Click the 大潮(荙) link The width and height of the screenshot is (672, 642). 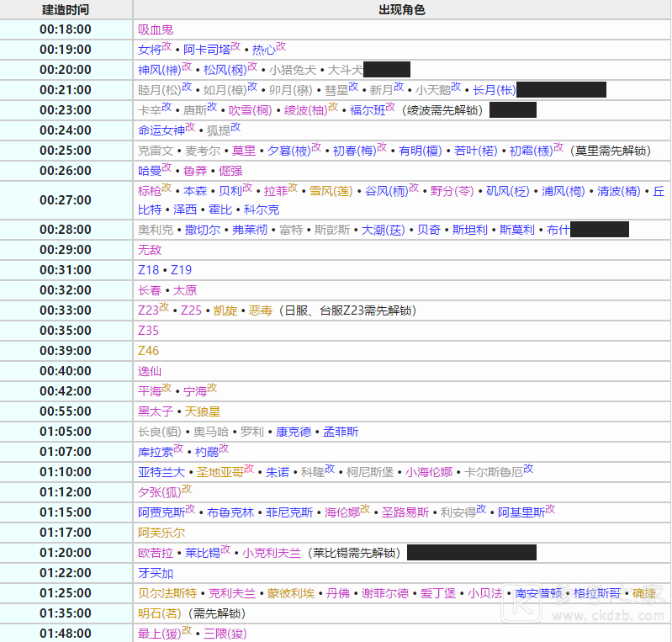384,230
